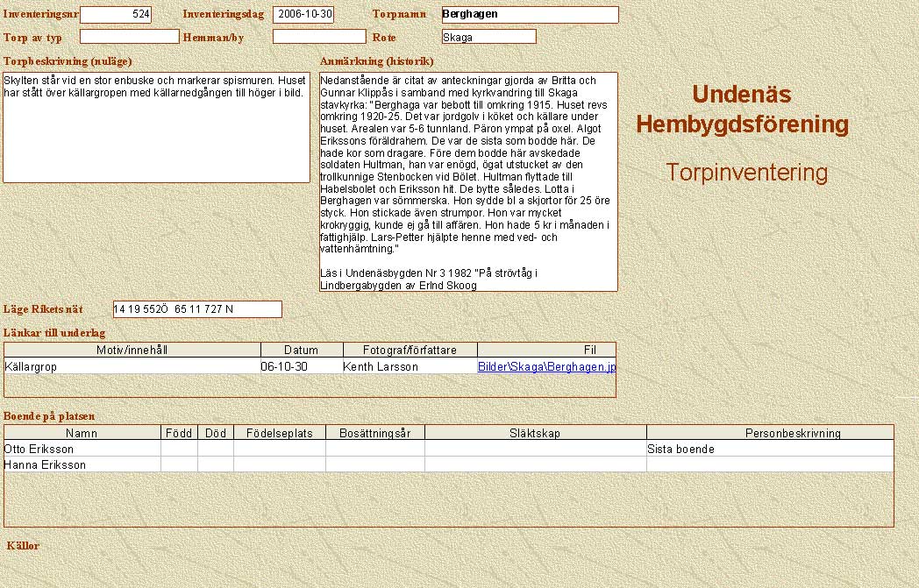Screen dimensions: 919x588
Task: Click the Datum column header
Action: 301,350
